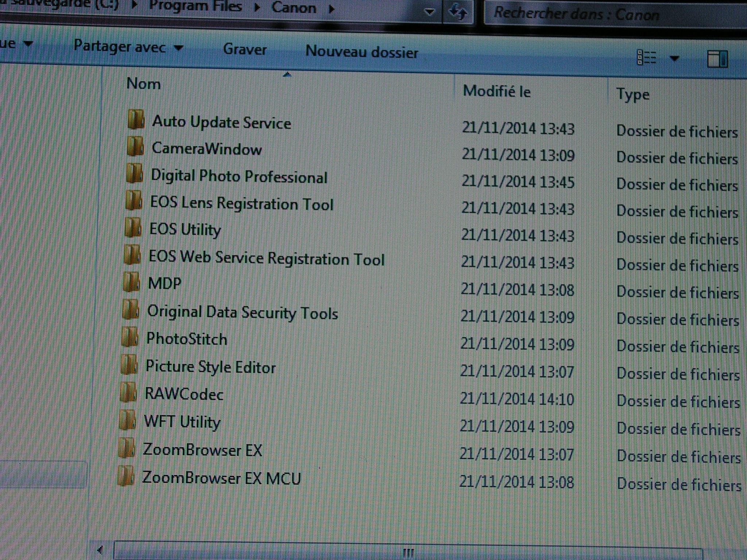Go to Program Files in breadcrumb

[x=195, y=6]
